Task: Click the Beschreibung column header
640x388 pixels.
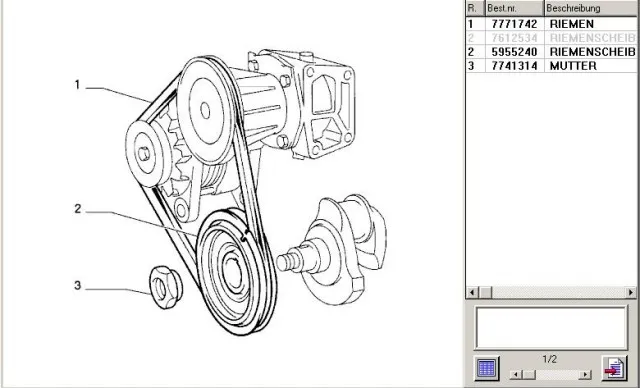Action: pyautogui.click(x=591, y=8)
